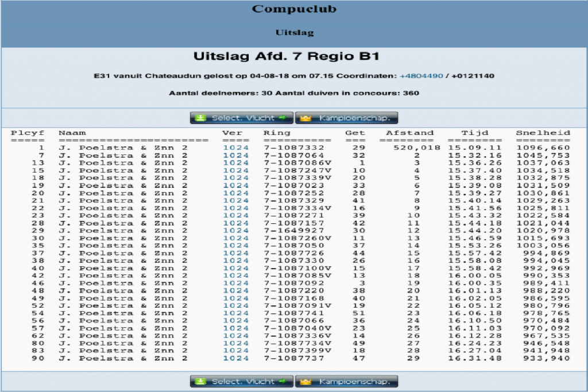
Task: Click crown icon on top Kampioenschap button
Action: (305, 118)
